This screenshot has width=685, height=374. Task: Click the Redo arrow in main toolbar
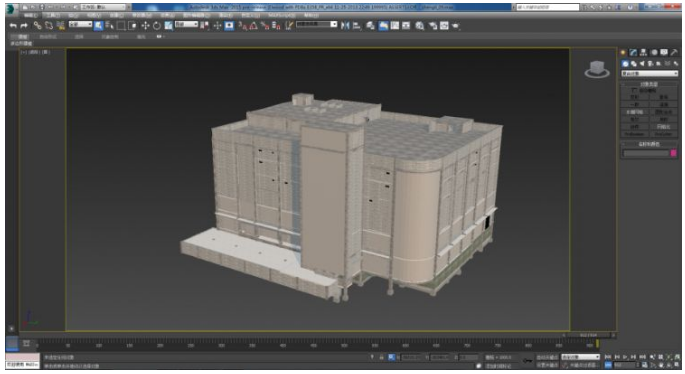(24, 26)
